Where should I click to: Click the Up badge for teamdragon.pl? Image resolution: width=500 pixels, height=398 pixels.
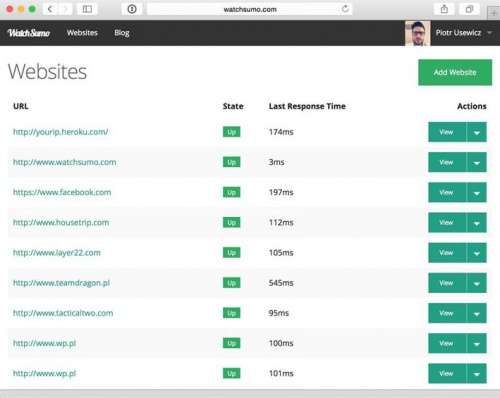tap(231, 283)
